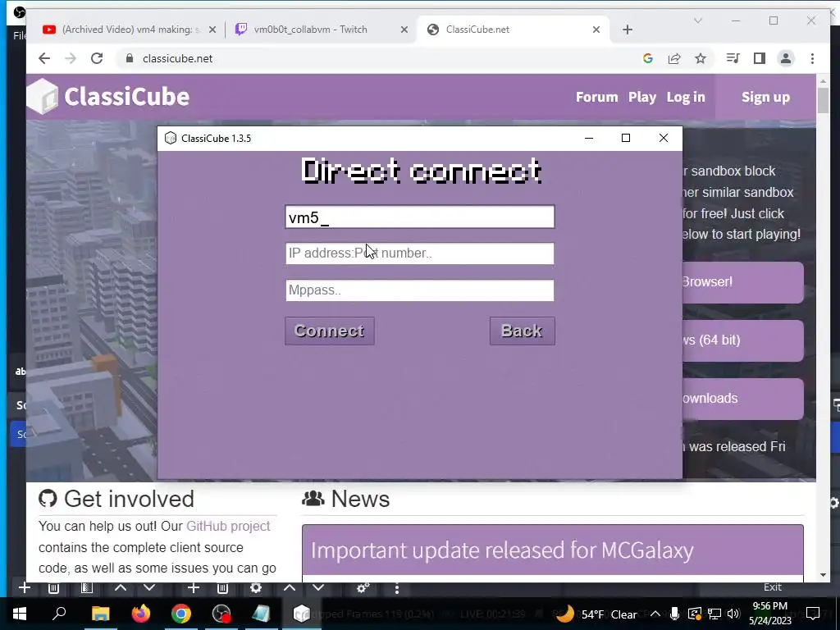Screen dimensions: 840x630
Task: Open the Windows notification center icon
Action: (x=813, y=614)
